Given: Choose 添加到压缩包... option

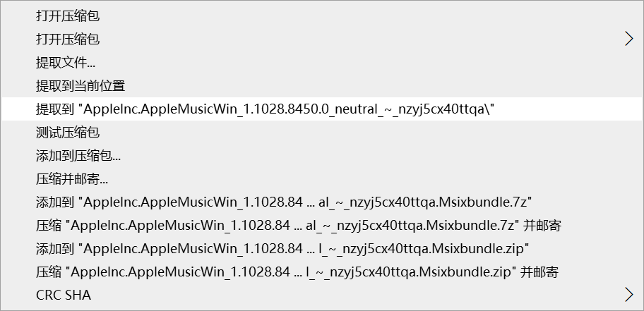Looking at the screenshot, I should 322,155.
